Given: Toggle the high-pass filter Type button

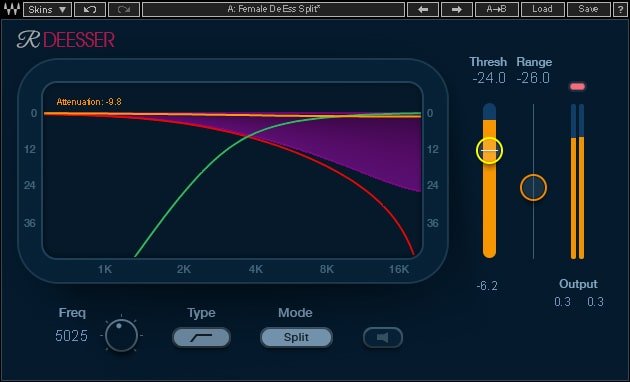Looking at the screenshot, I should pyautogui.click(x=201, y=337).
